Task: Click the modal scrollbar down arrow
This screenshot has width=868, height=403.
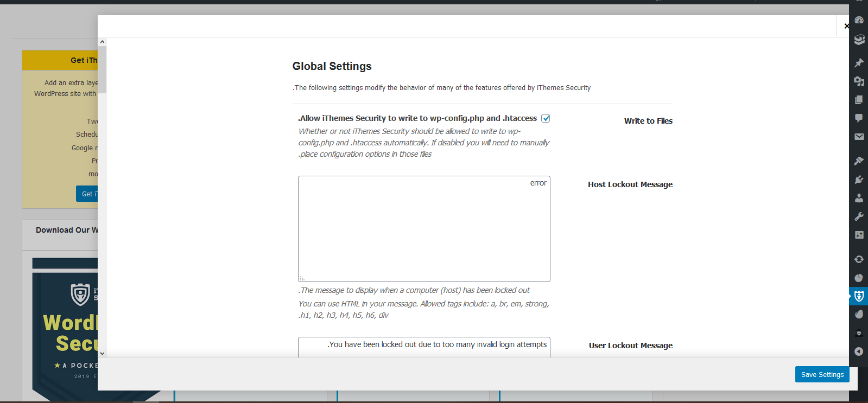Action: click(102, 354)
